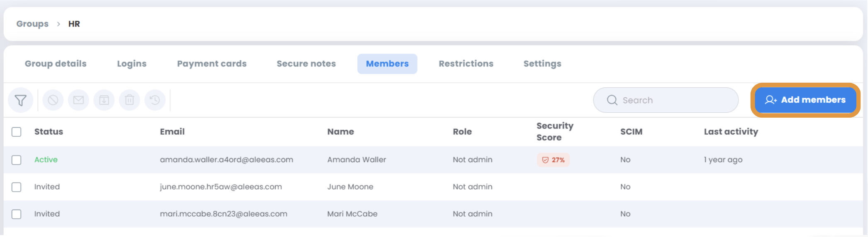Click the envelope resend invite icon
The image size is (868, 237).
(78, 100)
